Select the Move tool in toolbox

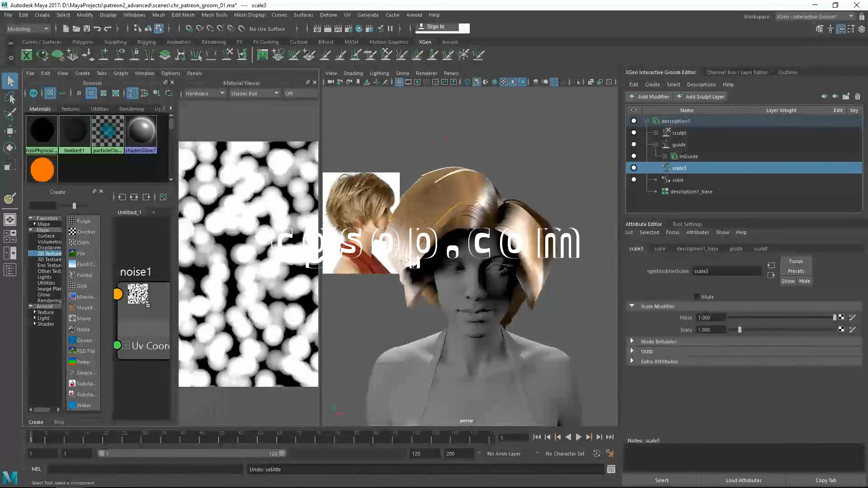click(x=10, y=131)
